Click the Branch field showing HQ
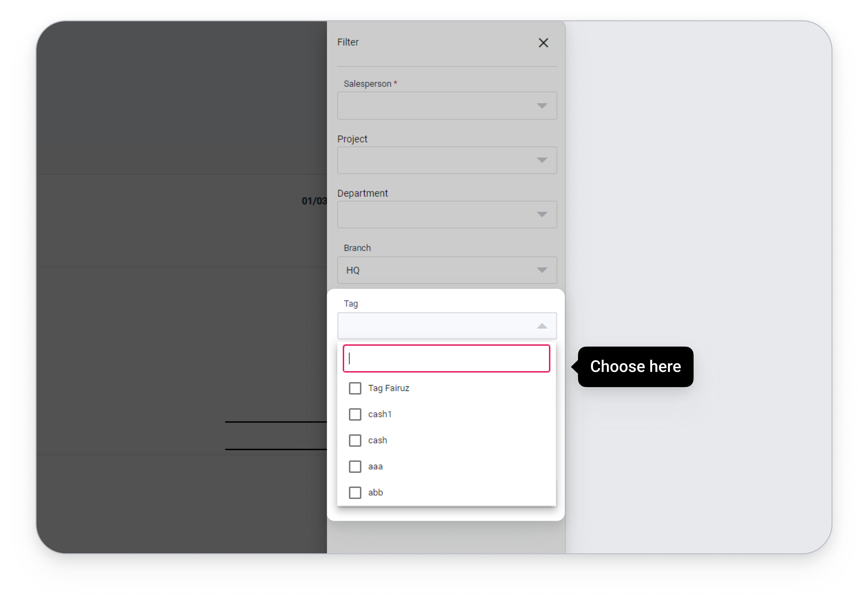This screenshot has width=868, height=605. [435, 270]
